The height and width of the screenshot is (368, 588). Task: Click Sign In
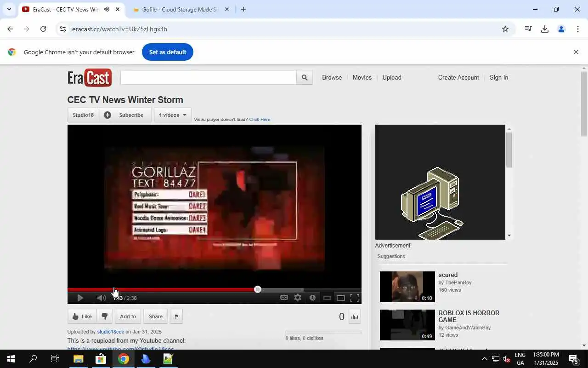499,78
